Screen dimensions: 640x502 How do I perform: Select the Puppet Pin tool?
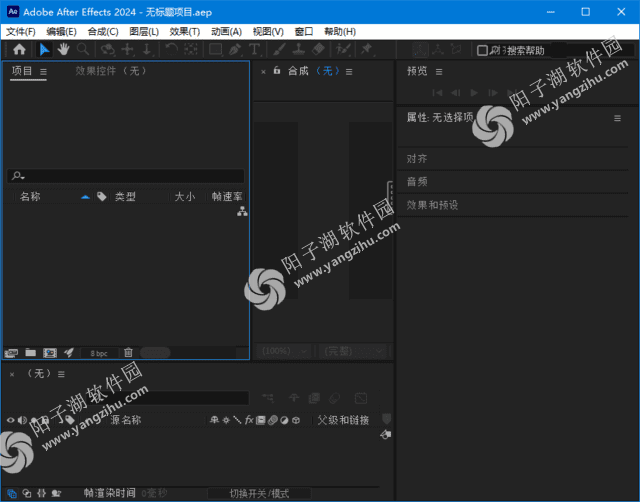point(366,50)
